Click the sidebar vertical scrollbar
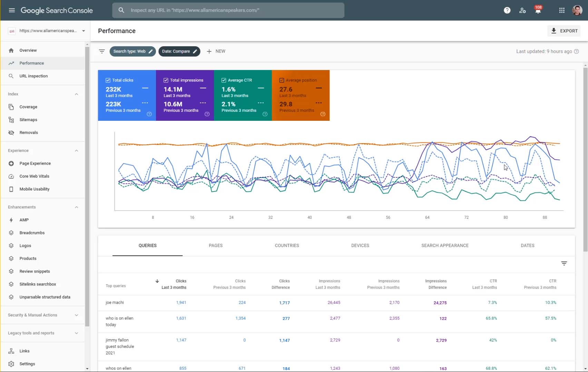This screenshot has height=372, width=588. [x=87, y=186]
